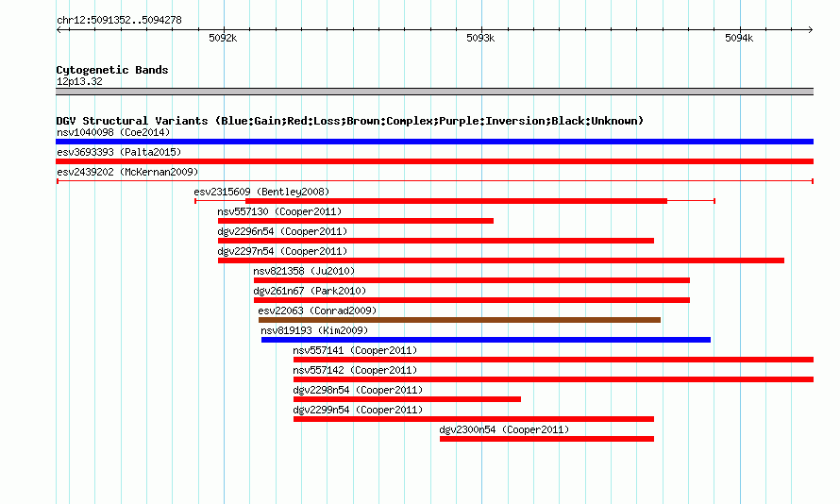840x504 pixels.
Task: Open the nsv557130 (Cooper2011) label
Action: click(x=279, y=211)
